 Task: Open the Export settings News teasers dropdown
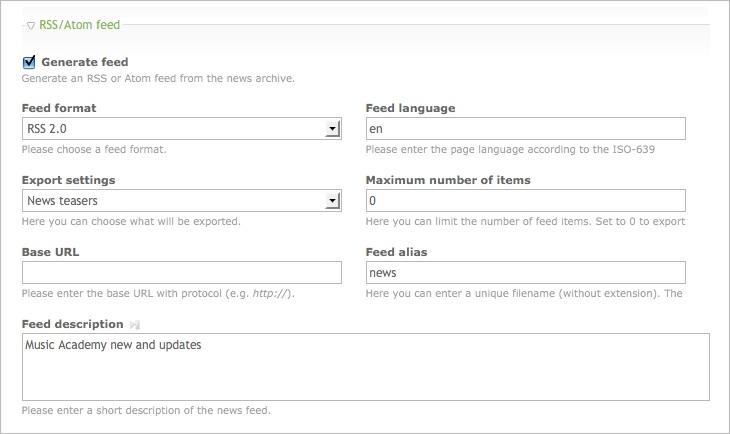pos(182,201)
